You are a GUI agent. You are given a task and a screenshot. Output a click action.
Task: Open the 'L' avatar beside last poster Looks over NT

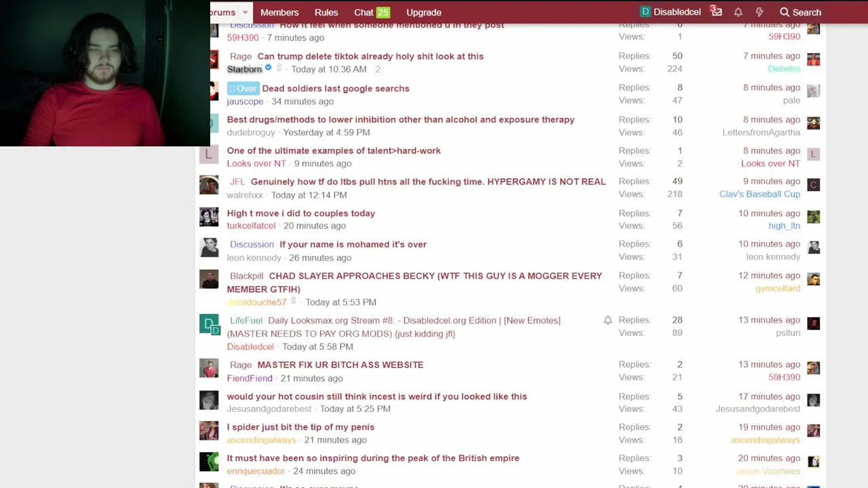coord(814,154)
